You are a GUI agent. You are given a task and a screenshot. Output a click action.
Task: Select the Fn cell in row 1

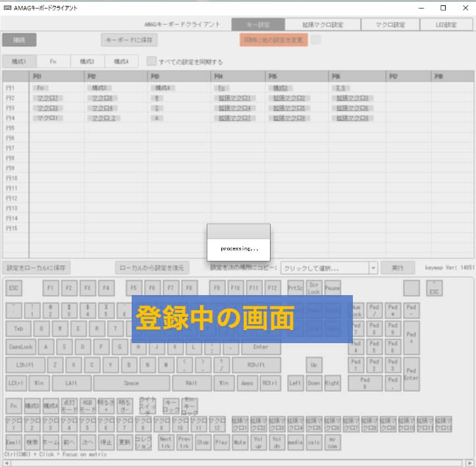pyautogui.click(x=41, y=88)
